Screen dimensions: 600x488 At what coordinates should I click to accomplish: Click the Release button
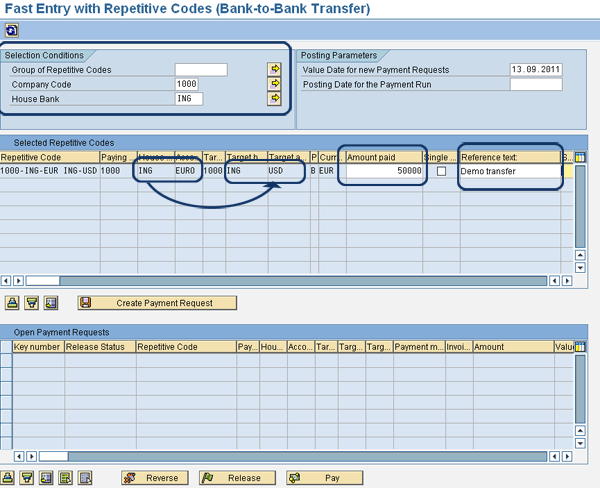(x=237, y=478)
